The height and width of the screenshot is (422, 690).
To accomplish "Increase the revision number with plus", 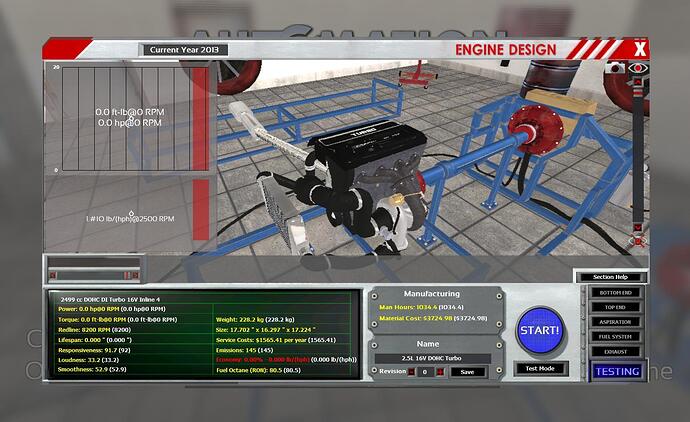I will [437, 371].
